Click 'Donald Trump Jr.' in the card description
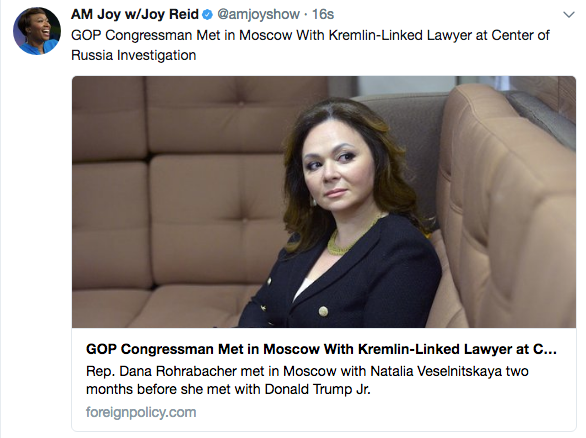The width and height of the screenshot is (586, 438). [317, 389]
